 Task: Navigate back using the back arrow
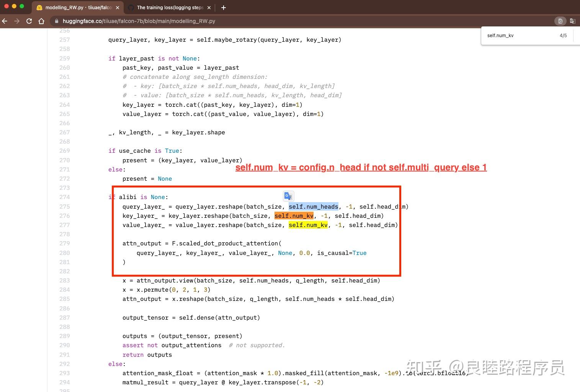coord(5,21)
